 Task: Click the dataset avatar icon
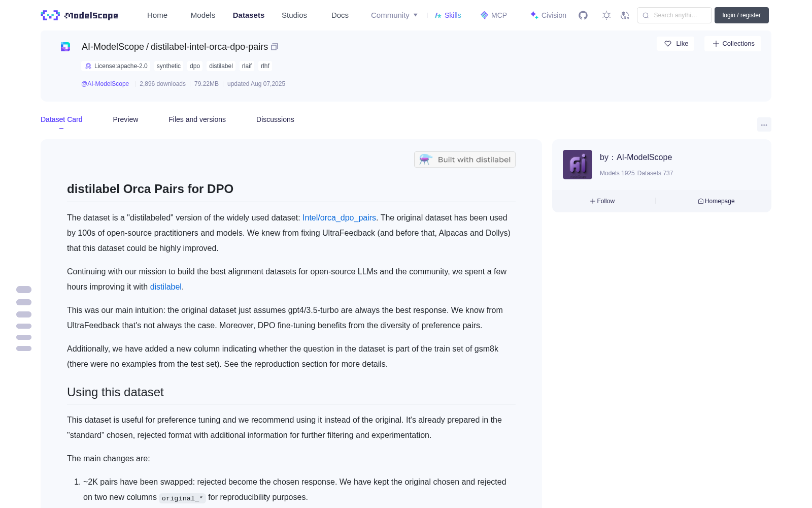pyautogui.click(x=65, y=47)
